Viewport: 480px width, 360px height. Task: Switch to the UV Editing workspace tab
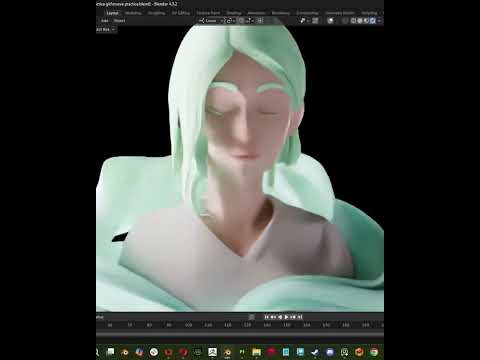pos(181,13)
